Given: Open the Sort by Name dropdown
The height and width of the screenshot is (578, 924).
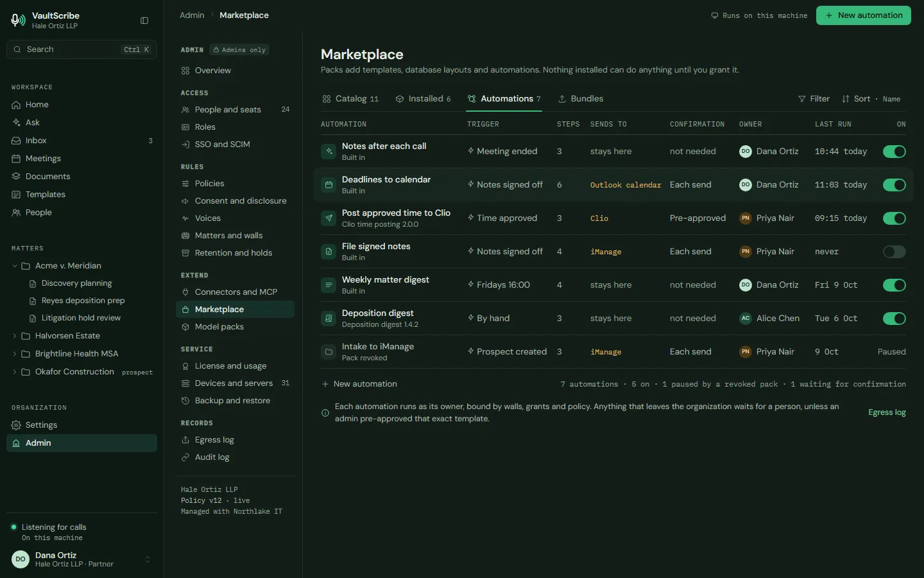Looking at the screenshot, I should (871, 99).
